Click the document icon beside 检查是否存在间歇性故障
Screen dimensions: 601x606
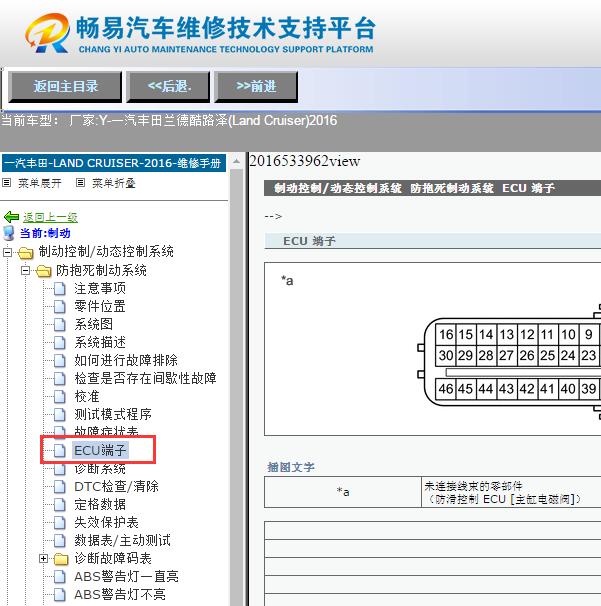point(60,379)
